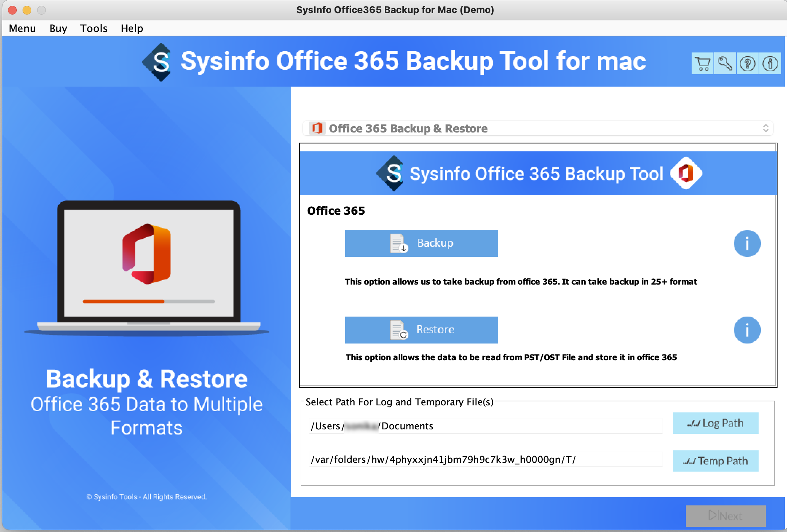Screen dimensions: 787x532
Task: Click the key activation icon
Action: coord(725,64)
